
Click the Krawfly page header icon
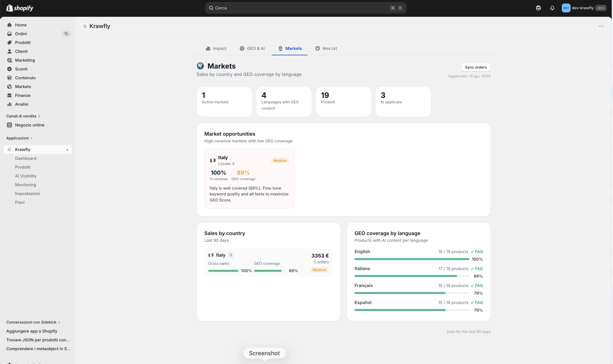[85, 26]
